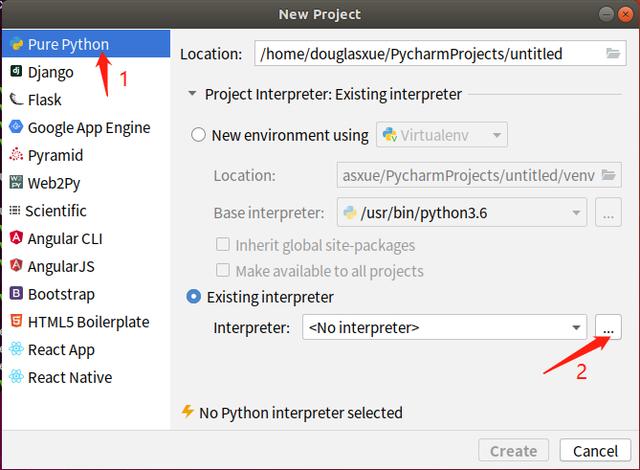The image size is (640, 470).
Task: Select New environment using radio button
Action: click(198, 135)
